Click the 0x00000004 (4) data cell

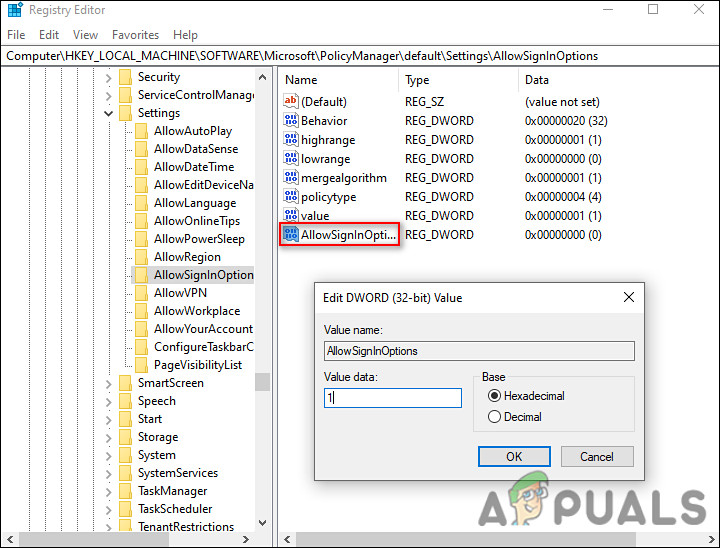563,197
